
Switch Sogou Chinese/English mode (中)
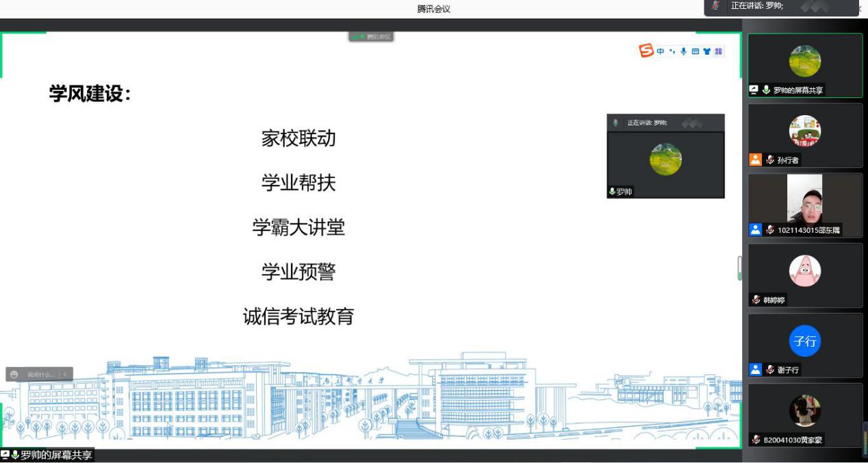(x=661, y=51)
